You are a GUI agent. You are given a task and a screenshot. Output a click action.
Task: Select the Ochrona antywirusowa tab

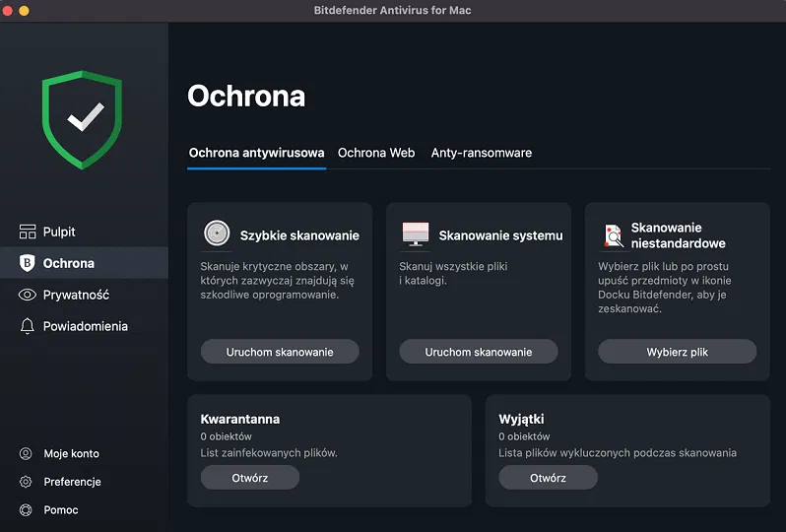257,153
